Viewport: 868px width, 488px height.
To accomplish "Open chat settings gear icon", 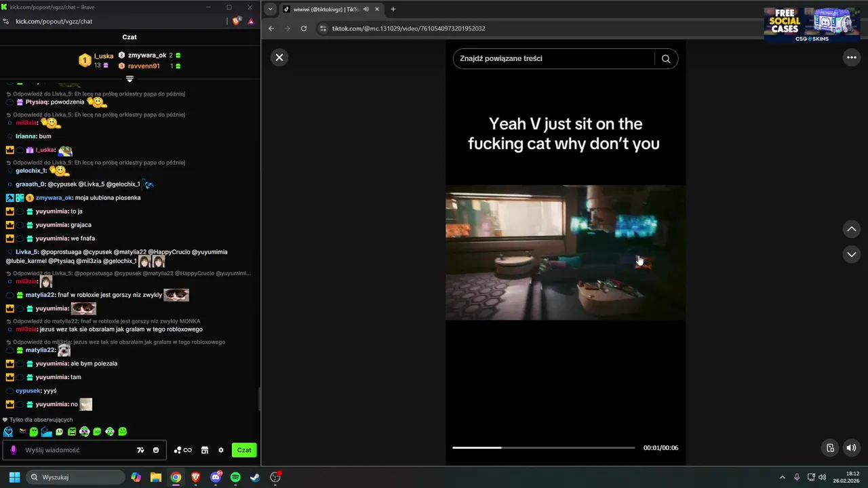I will click(x=221, y=450).
